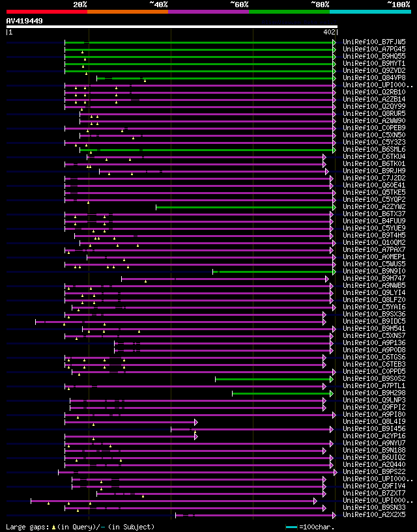Open the UniRef100_Q60E41 entry
The image size is (417, 532).
click(x=374, y=185)
